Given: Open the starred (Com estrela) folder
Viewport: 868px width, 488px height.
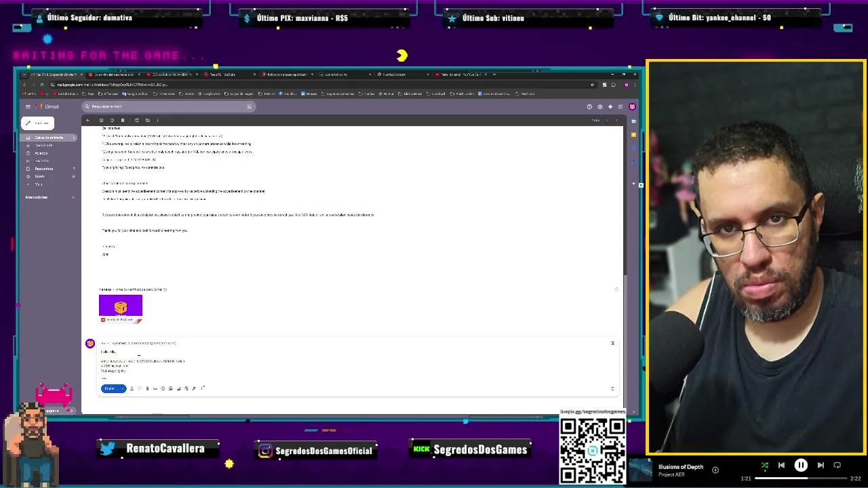Looking at the screenshot, I should pos(44,145).
